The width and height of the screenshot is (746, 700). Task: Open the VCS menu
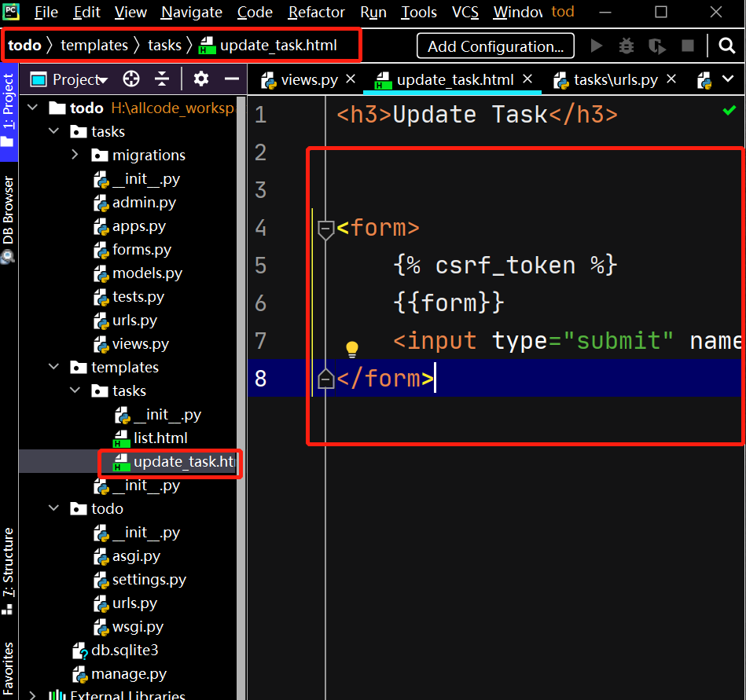[x=465, y=12]
